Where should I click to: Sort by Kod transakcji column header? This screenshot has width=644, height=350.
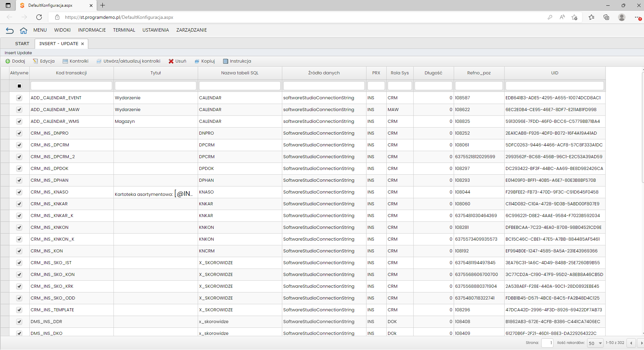(71, 73)
